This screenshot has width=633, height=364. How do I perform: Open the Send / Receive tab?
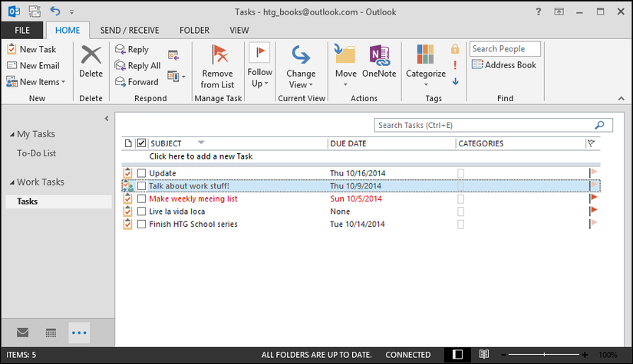130,30
